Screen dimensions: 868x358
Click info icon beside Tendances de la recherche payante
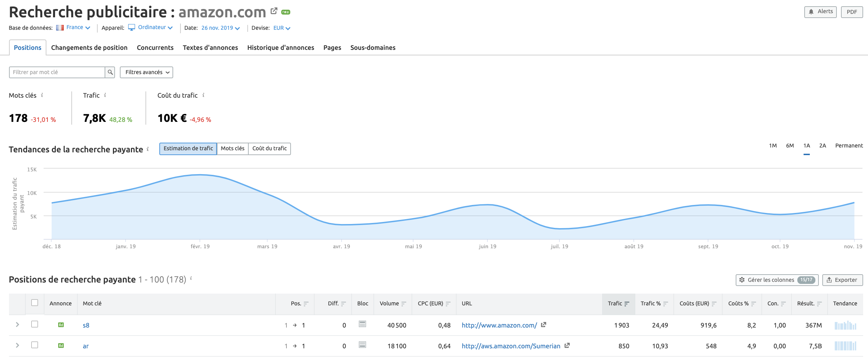[148, 149]
